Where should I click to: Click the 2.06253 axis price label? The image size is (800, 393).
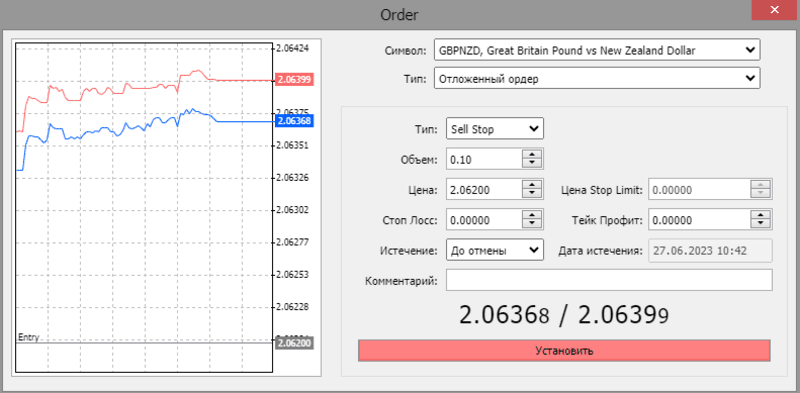pyautogui.click(x=293, y=275)
